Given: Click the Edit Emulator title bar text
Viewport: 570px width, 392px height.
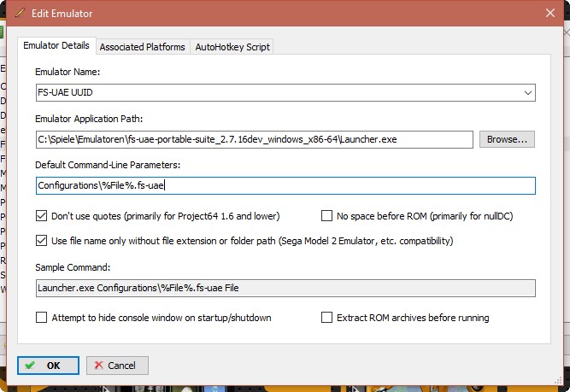Looking at the screenshot, I should coord(64,14).
